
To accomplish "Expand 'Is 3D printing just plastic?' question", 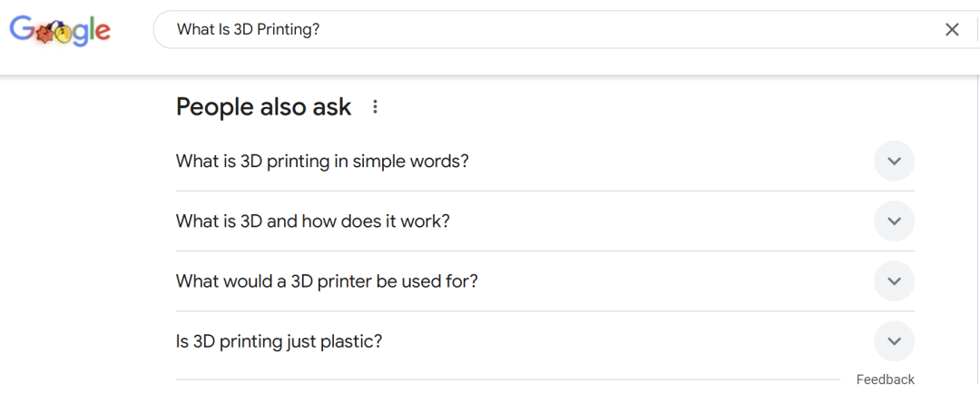I will 545,341.
